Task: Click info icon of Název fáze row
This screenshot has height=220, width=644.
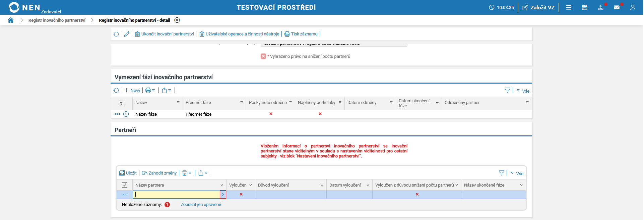Action: (126, 114)
